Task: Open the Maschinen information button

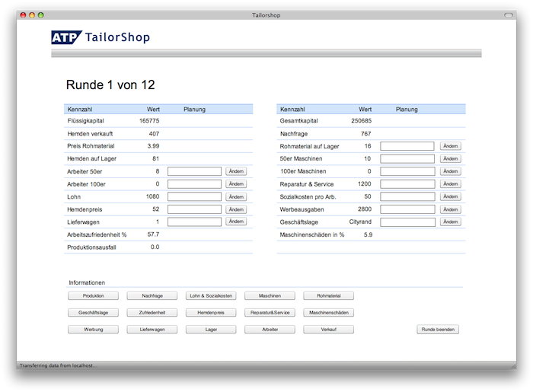Action: pos(270,296)
